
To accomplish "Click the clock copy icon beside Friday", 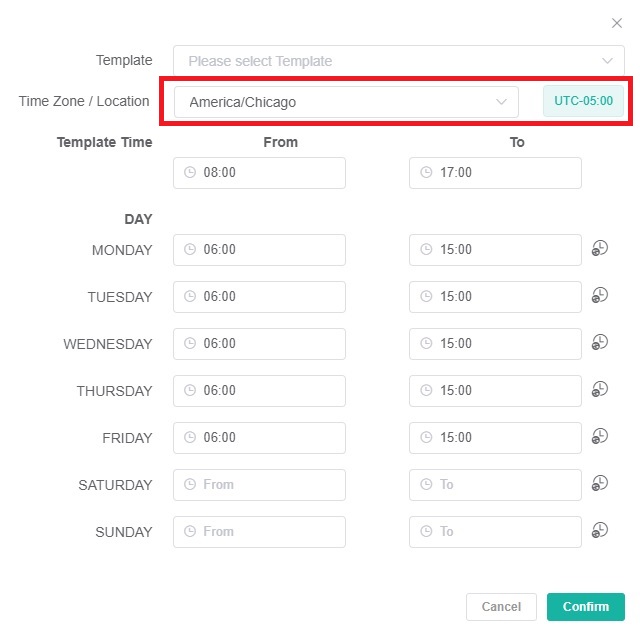I will pos(600,436).
